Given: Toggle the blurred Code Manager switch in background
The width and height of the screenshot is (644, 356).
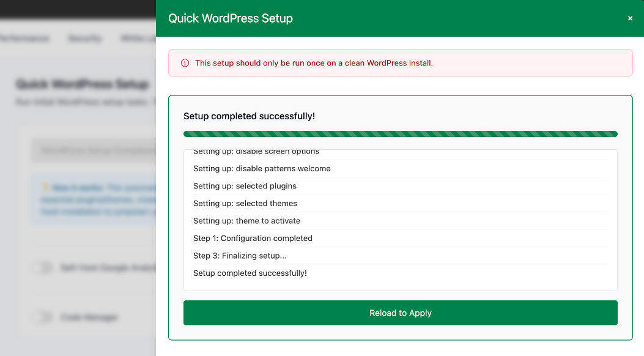Looking at the screenshot, I should click(x=42, y=317).
